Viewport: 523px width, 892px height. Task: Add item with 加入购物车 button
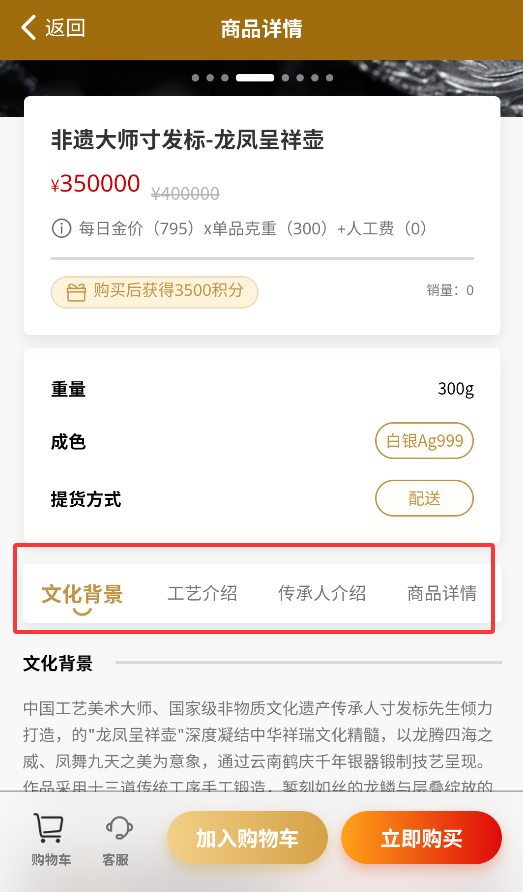(x=248, y=837)
